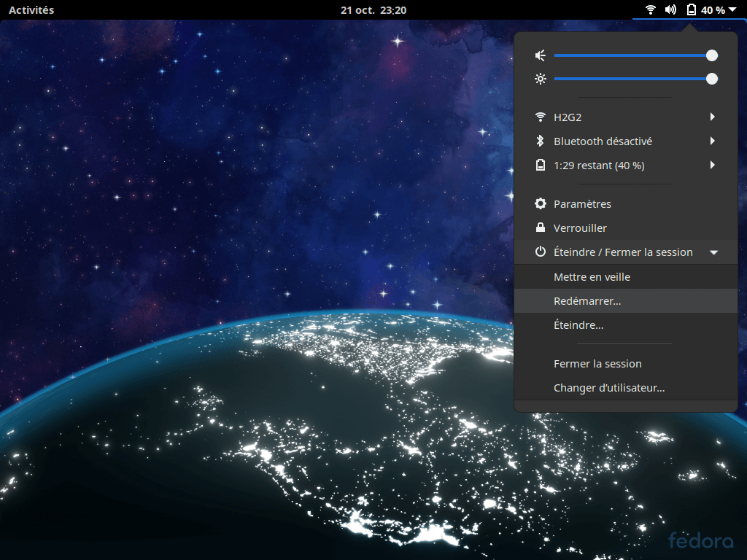Click the Paramètres gear icon
The image size is (747, 560).
pyautogui.click(x=541, y=204)
